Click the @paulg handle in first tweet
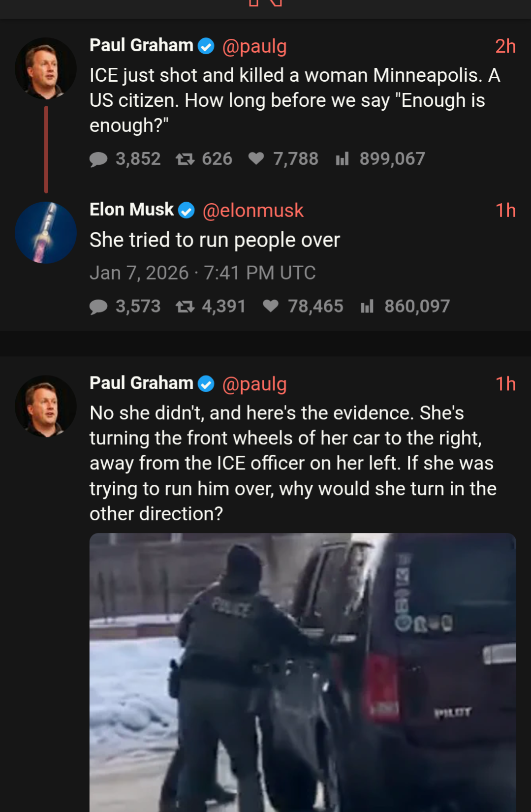 [254, 46]
